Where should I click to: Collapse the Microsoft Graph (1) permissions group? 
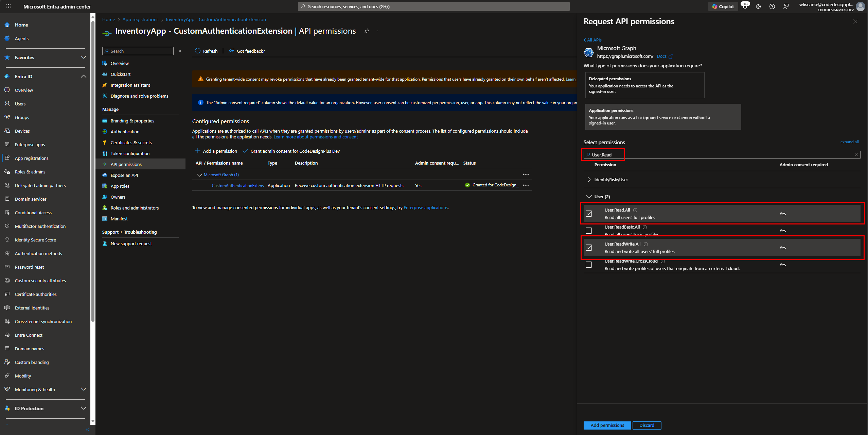click(199, 175)
